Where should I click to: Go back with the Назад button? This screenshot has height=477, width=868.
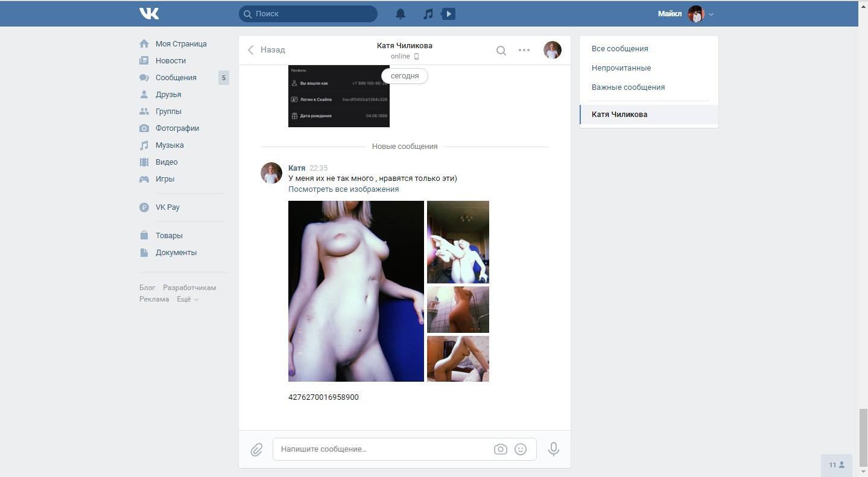267,49
